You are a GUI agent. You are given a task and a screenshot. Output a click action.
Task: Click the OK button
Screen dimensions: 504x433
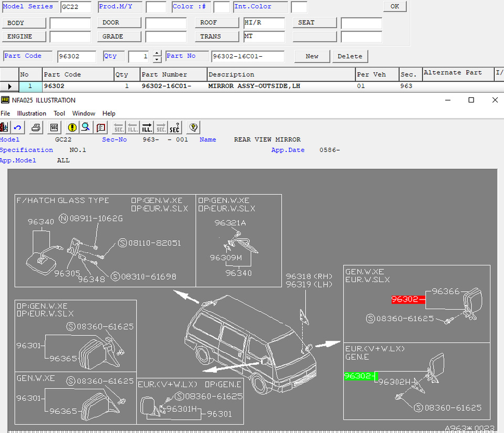(394, 6)
